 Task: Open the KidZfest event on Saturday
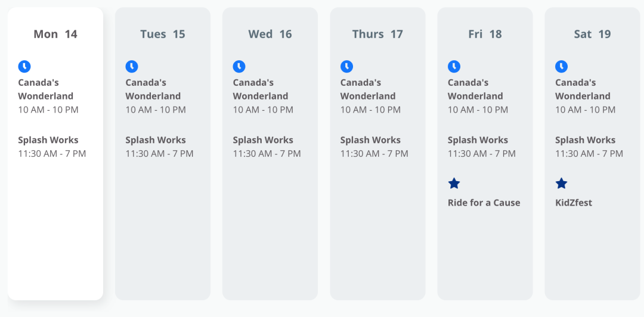(574, 203)
